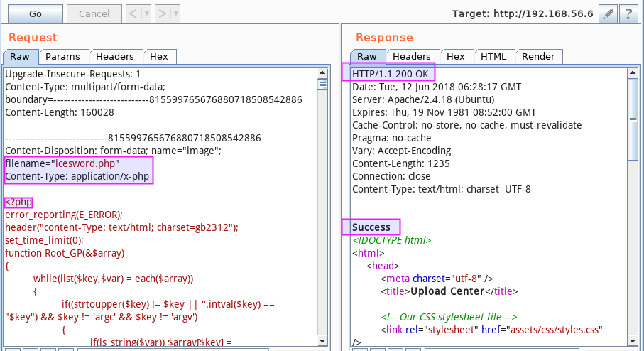The image size is (644, 351).
Task: Click the assets/css/styles.css href in response
Action: 555,330
